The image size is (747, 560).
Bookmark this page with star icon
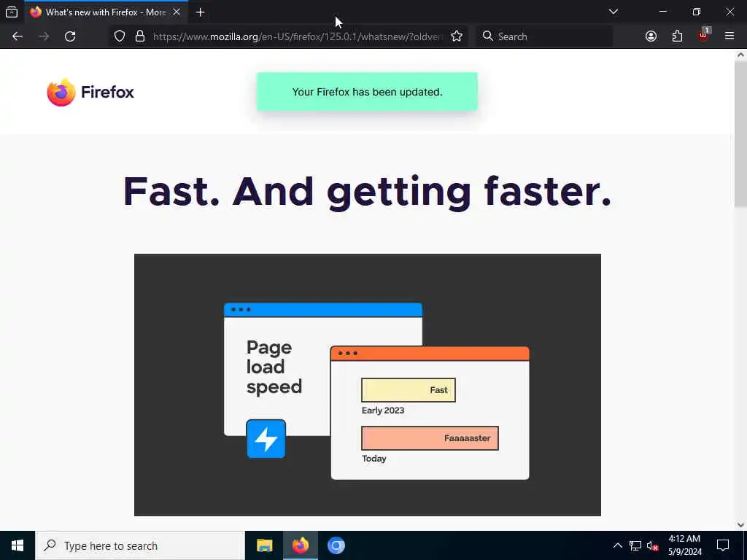point(457,36)
